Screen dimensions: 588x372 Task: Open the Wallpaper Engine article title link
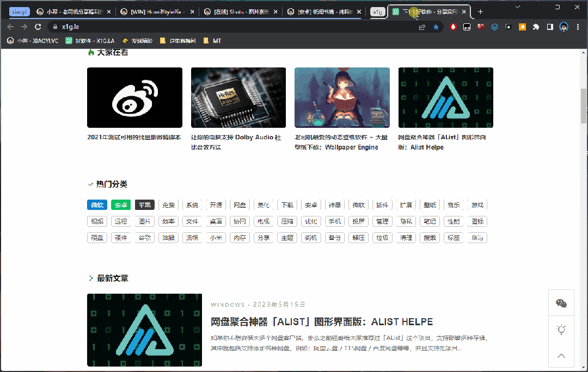click(341, 142)
